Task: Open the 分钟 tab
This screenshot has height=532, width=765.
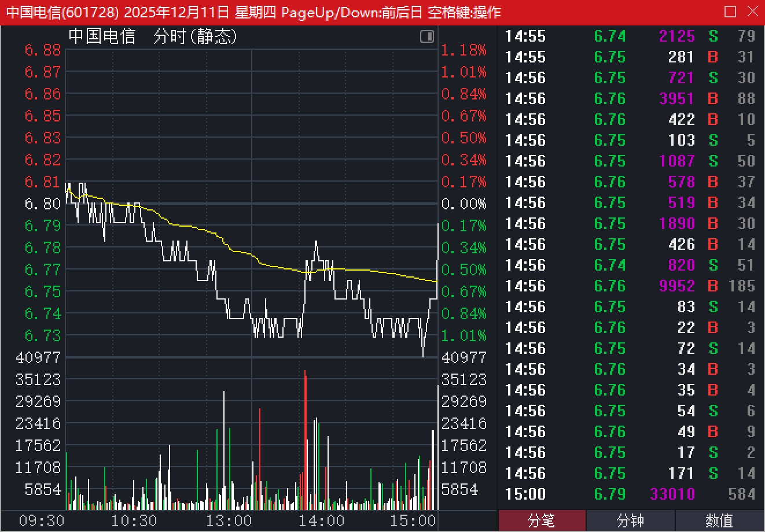Action: click(x=631, y=520)
